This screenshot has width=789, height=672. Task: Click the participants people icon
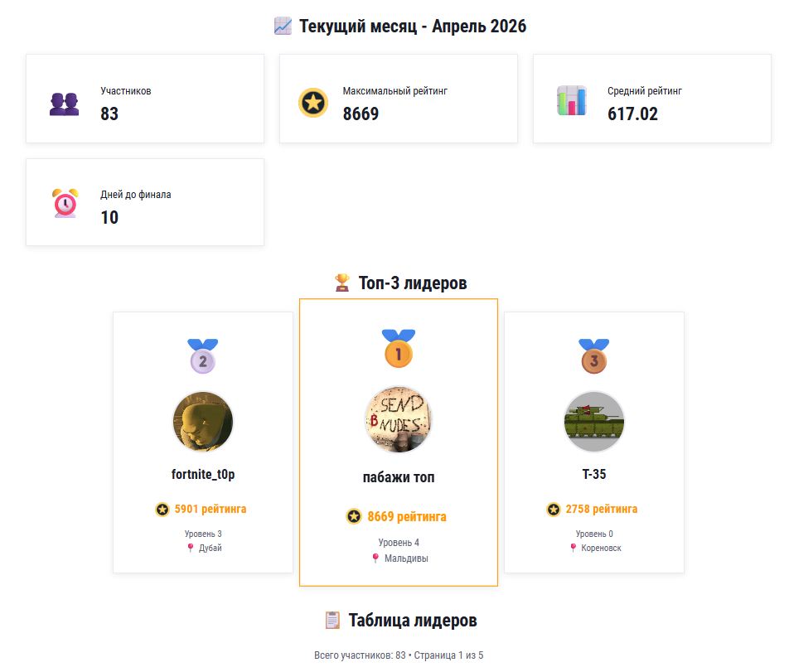point(64,104)
